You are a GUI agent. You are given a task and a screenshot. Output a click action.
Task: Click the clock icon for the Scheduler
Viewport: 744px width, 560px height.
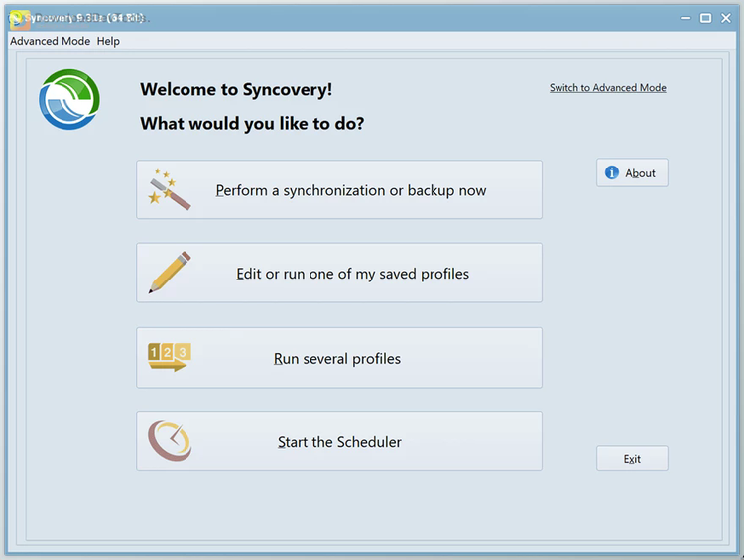coord(169,441)
